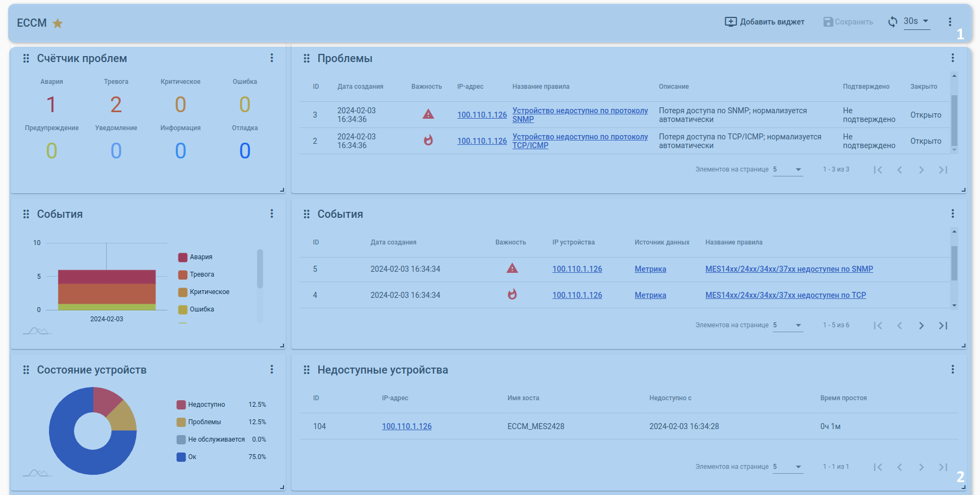Image resolution: width=980 pixels, height=495 pixels.
Task: Click the flame severity icon in event row 4
Action: coord(511,295)
